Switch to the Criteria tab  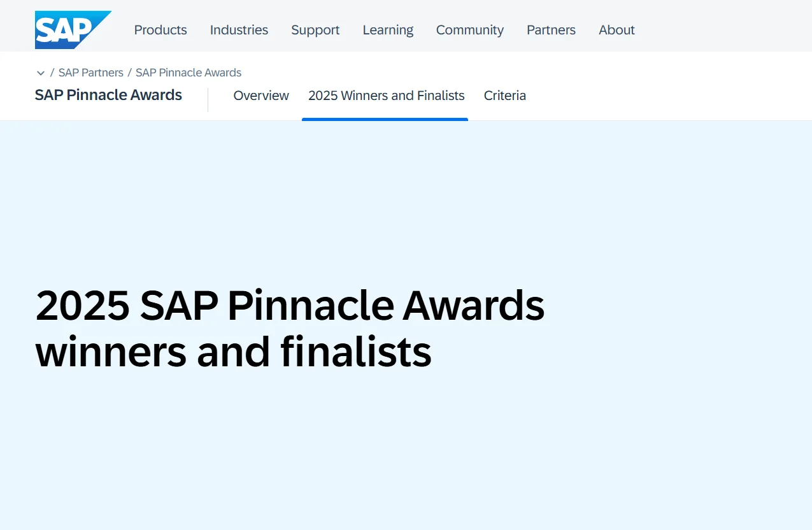[504, 96]
